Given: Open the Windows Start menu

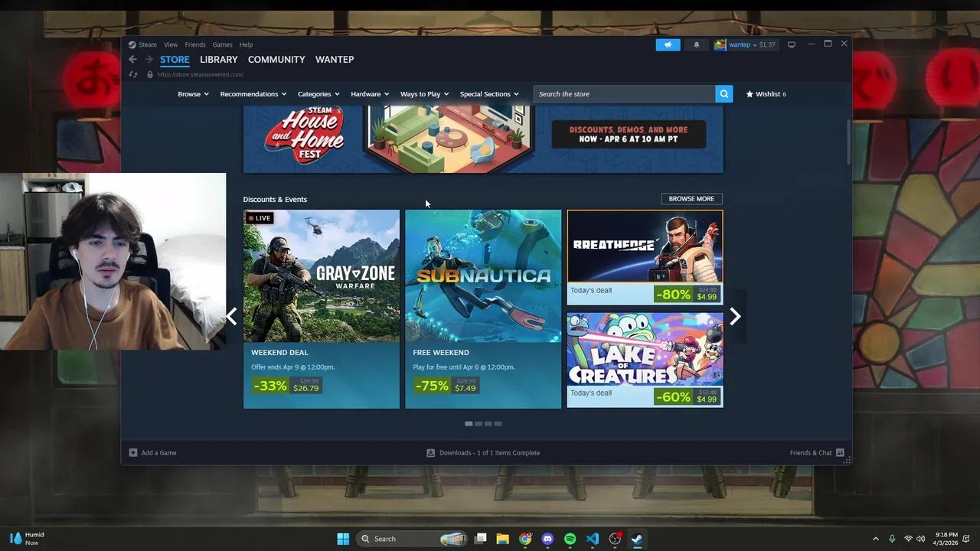Looking at the screenshot, I should 343,539.
